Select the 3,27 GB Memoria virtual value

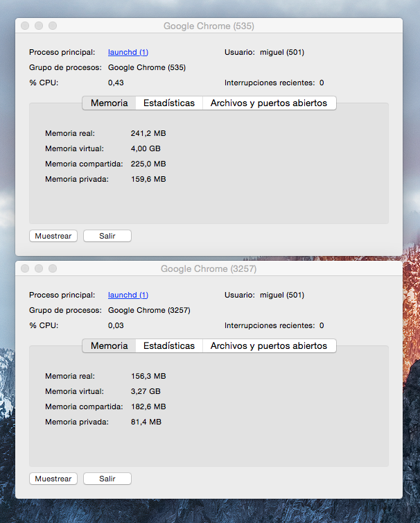coord(146,392)
